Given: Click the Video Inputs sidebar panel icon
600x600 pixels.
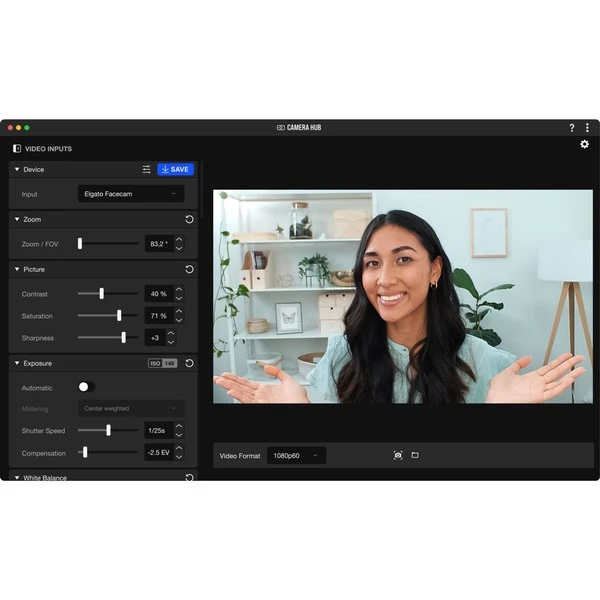Looking at the screenshot, I should [x=17, y=149].
